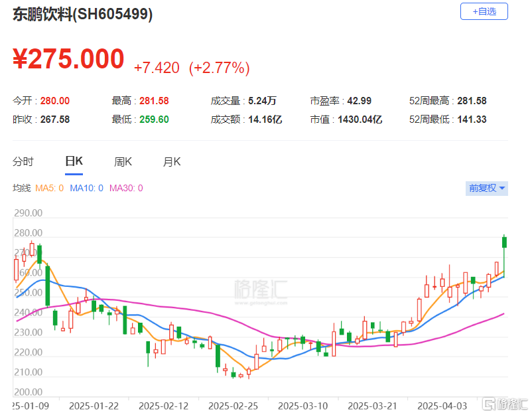The height and width of the screenshot is (415, 532).
Task: Open the 月K chart tab
Action: coord(172,161)
